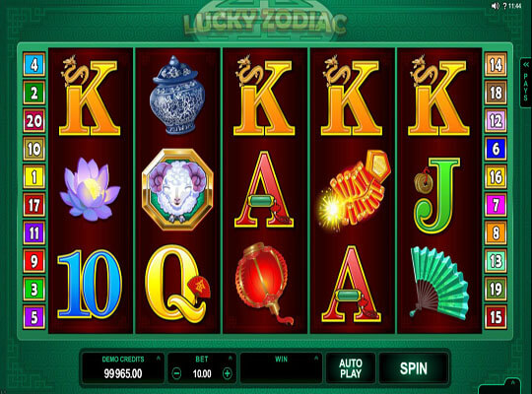Viewport: 532px width, 394px height.
Task: Select payline 4 indicator
Action: 33,64
